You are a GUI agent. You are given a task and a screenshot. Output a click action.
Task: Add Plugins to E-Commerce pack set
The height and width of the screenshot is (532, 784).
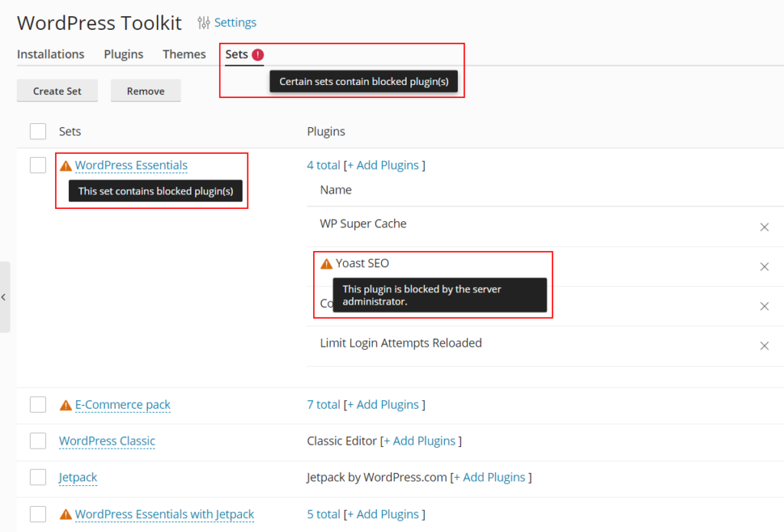point(383,404)
